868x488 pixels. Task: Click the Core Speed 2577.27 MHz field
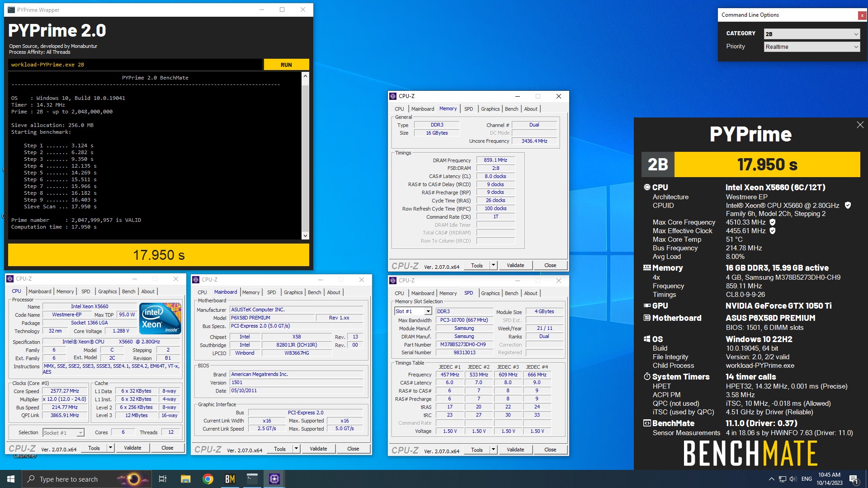[x=65, y=391]
